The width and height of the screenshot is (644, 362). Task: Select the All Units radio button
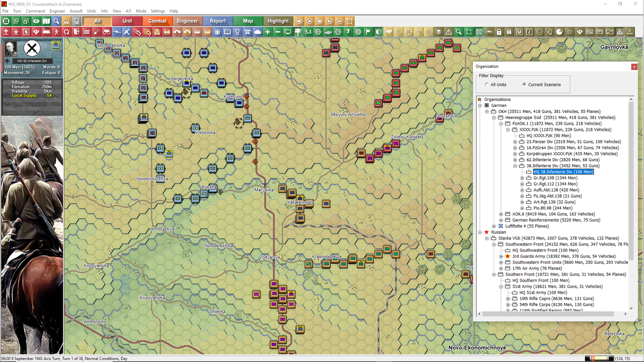(487, 85)
